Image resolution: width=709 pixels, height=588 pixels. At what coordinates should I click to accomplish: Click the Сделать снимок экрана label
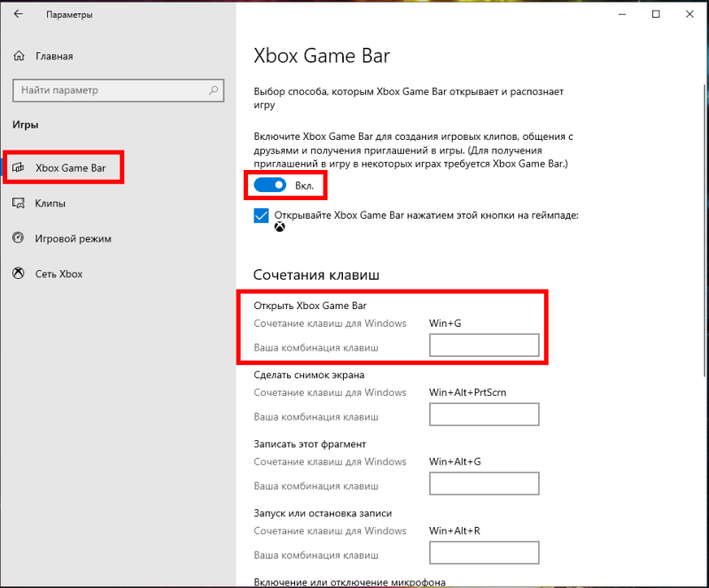click(308, 375)
